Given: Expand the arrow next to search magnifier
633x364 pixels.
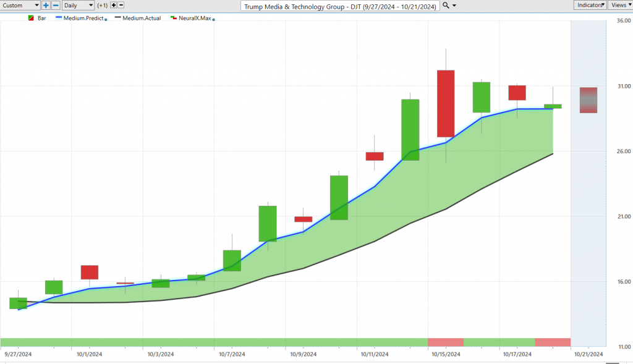Looking at the screenshot, I should 454,6.
